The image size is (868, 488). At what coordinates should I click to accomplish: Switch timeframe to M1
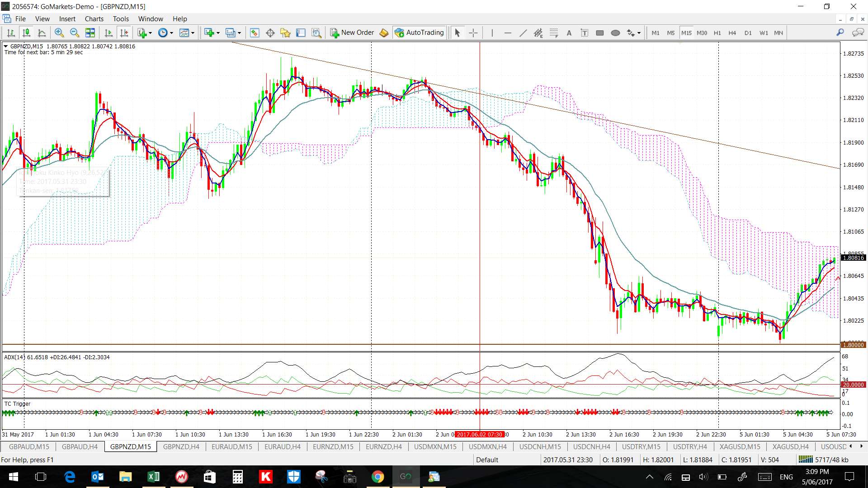tap(656, 33)
